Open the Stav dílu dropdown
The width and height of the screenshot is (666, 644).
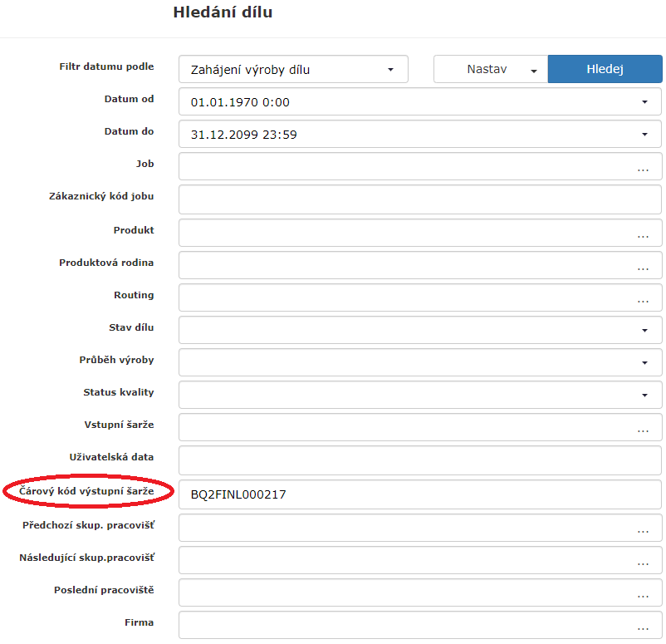(644, 330)
